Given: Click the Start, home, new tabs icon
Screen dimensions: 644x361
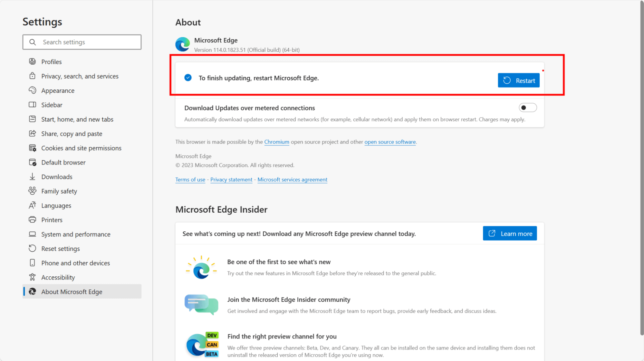Looking at the screenshot, I should (32, 119).
